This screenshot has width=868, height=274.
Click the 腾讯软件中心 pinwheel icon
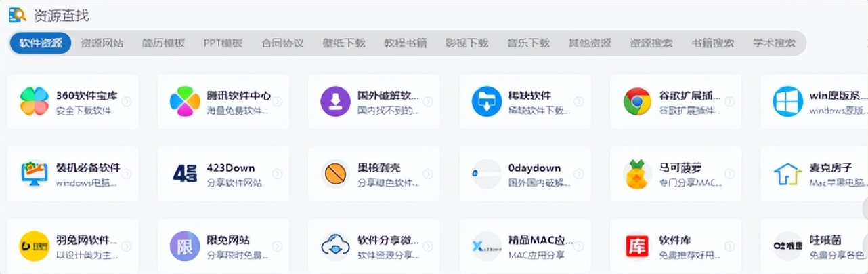185,102
